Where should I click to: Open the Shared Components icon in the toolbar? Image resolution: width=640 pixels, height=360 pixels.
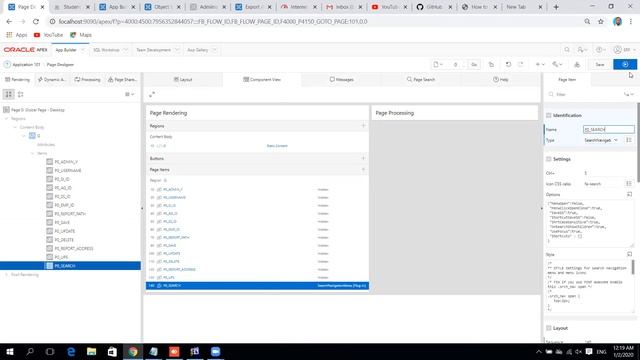pos(577,64)
